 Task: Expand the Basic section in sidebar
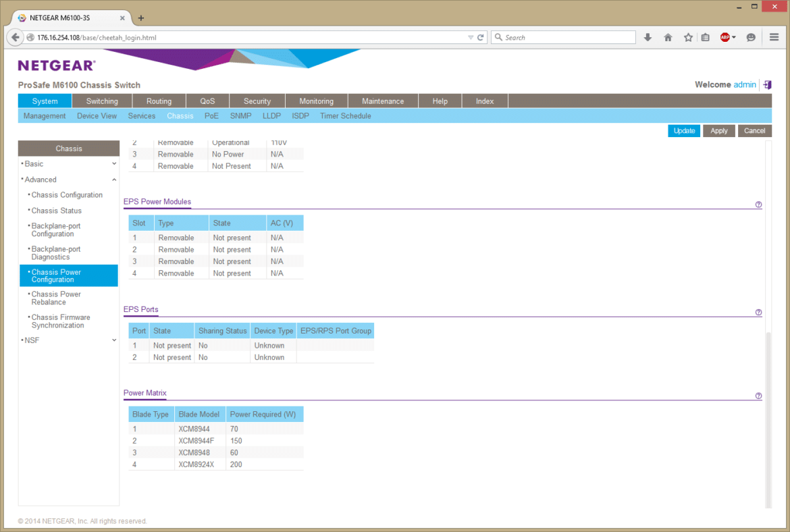[114, 164]
